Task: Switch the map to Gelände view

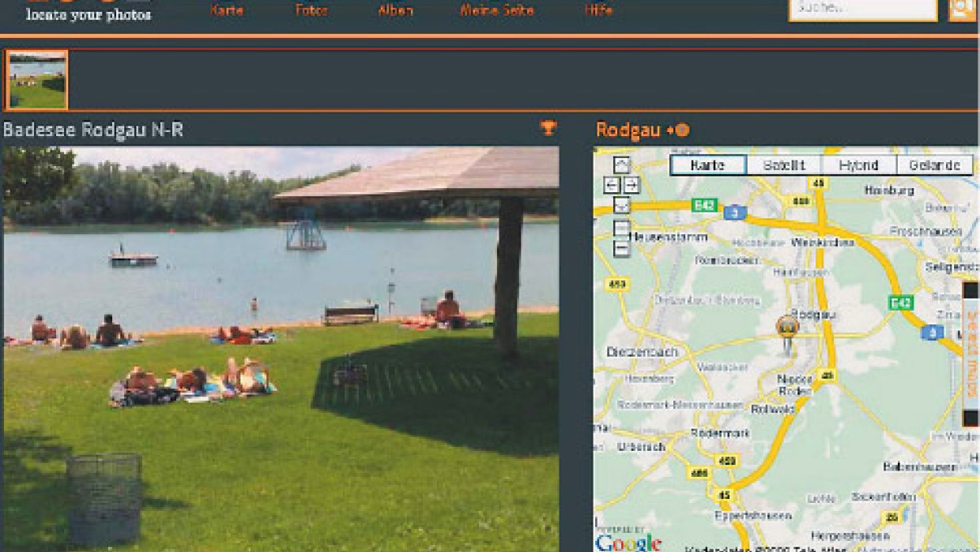Action: click(935, 164)
